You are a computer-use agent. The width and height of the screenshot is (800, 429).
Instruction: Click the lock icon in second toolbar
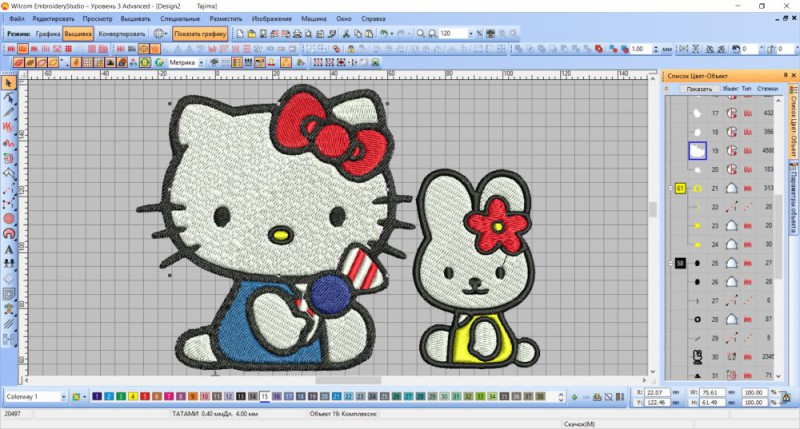(351, 49)
